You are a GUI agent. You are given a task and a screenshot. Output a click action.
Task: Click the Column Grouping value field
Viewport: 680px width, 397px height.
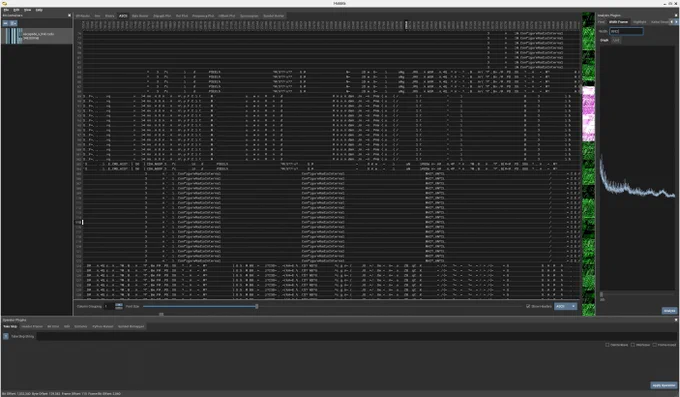point(109,306)
